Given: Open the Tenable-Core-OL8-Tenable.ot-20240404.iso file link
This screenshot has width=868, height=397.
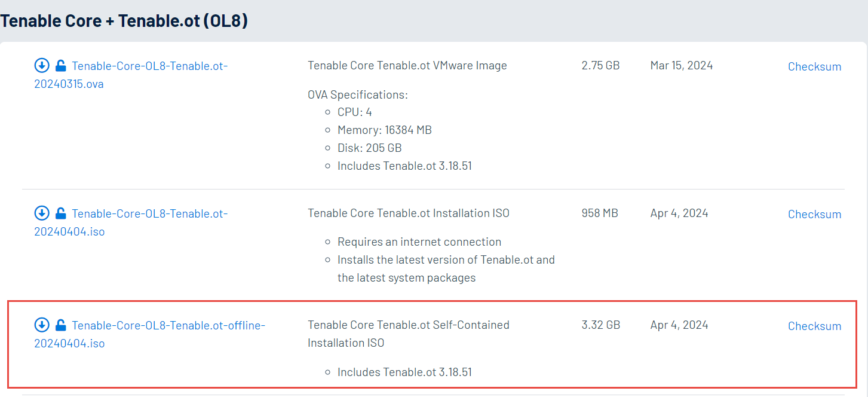Looking at the screenshot, I should tap(149, 213).
